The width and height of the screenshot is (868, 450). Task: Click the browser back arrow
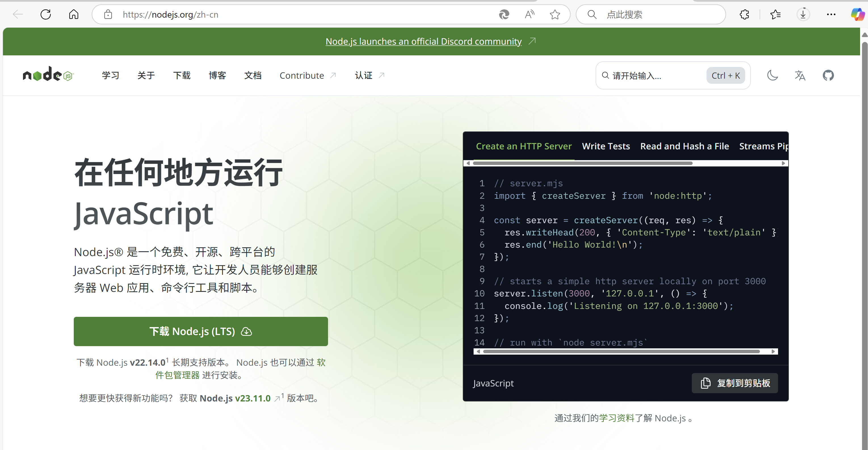[x=18, y=14]
